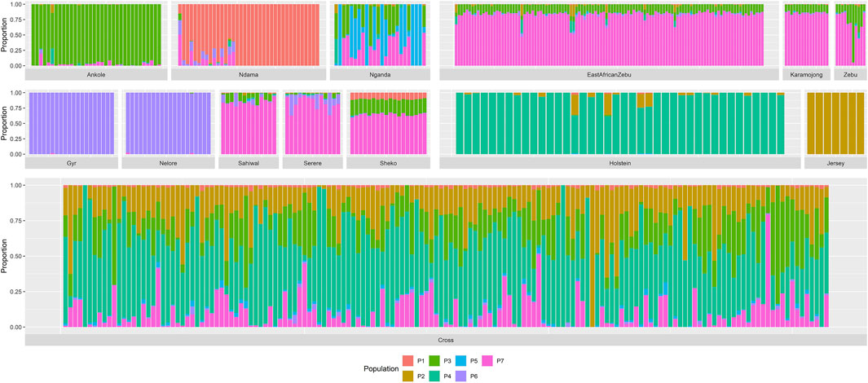
Task: Click the Proportion axis title of Cross plot
Action: (4, 256)
